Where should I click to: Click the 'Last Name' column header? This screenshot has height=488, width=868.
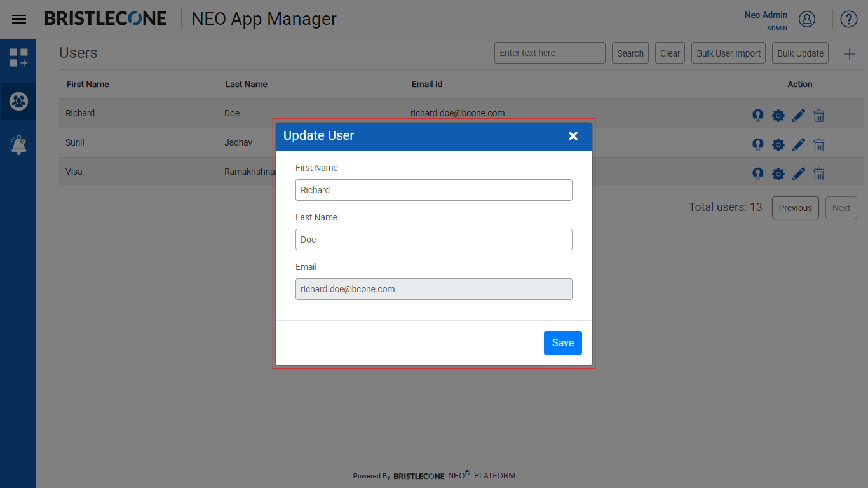pyautogui.click(x=247, y=84)
